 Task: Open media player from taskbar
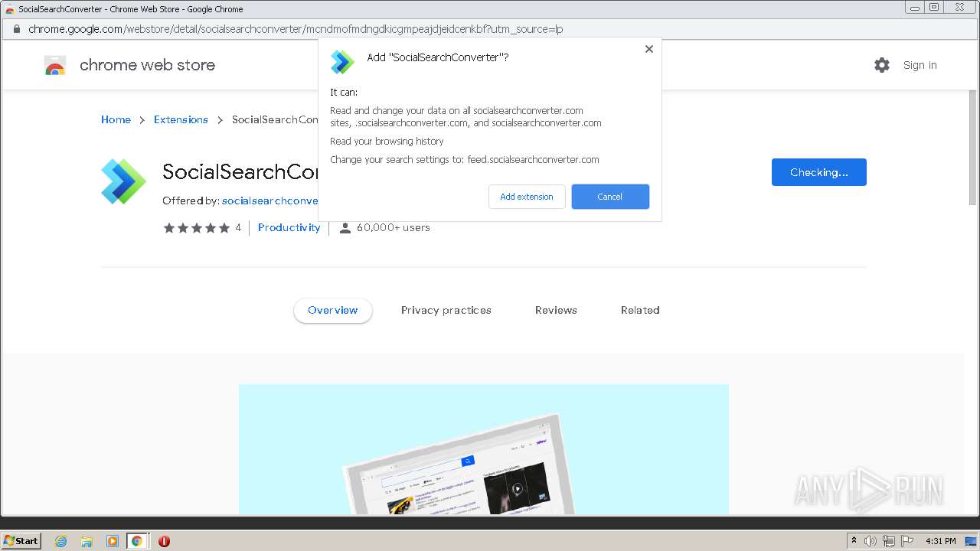(113, 541)
